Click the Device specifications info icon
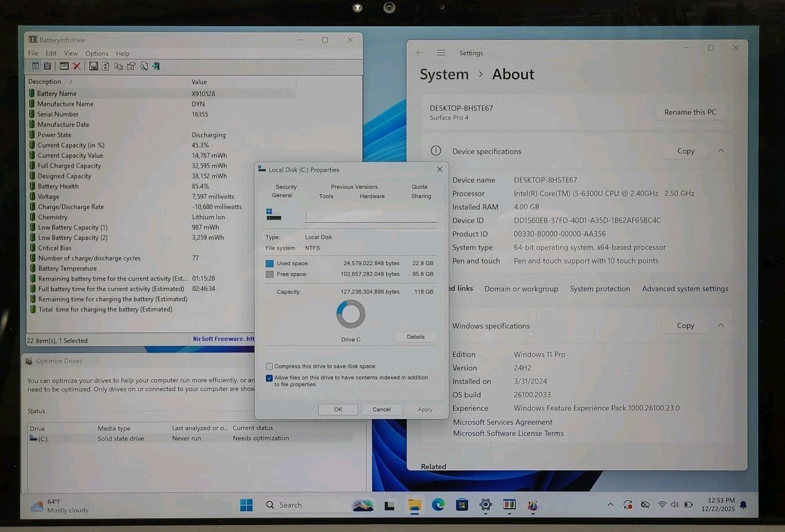 (436, 151)
